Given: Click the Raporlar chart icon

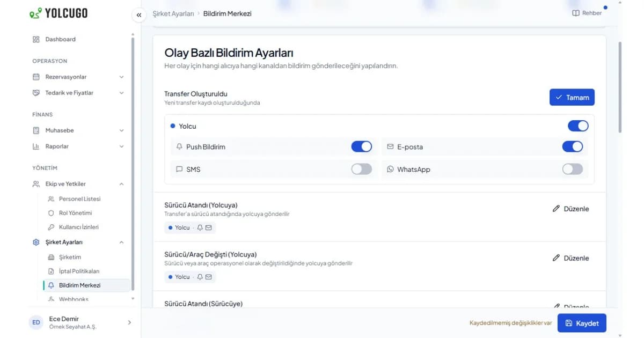Looking at the screenshot, I should tap(36, 146).
